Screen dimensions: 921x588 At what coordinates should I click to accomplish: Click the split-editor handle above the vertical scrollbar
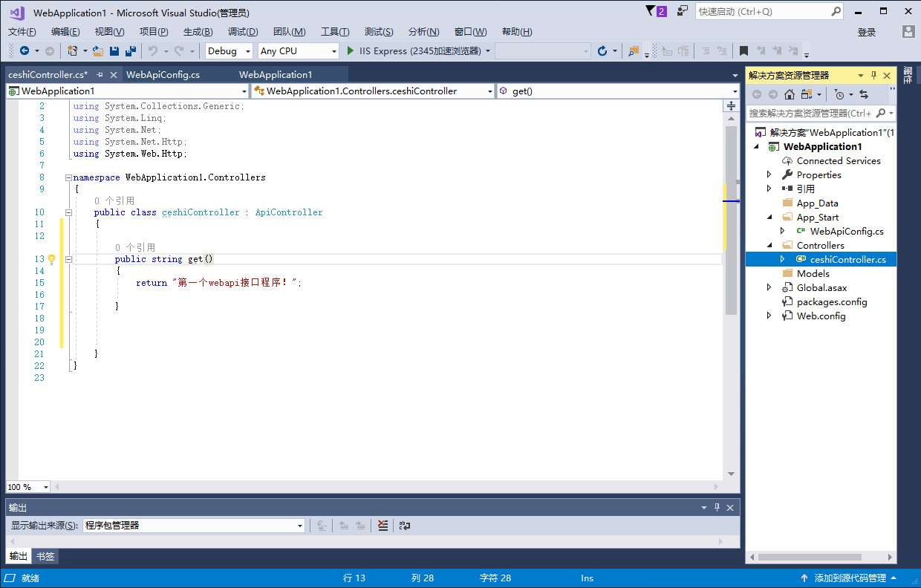[731, 106]
